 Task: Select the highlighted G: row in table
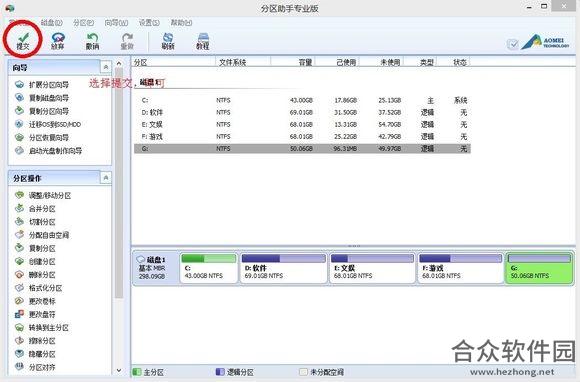pos(302,149)
